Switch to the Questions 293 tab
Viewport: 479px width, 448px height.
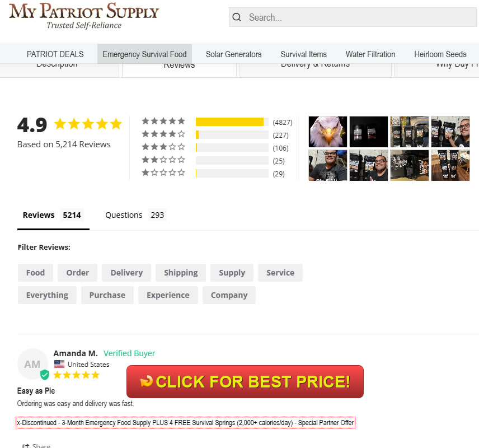[135, 215]
